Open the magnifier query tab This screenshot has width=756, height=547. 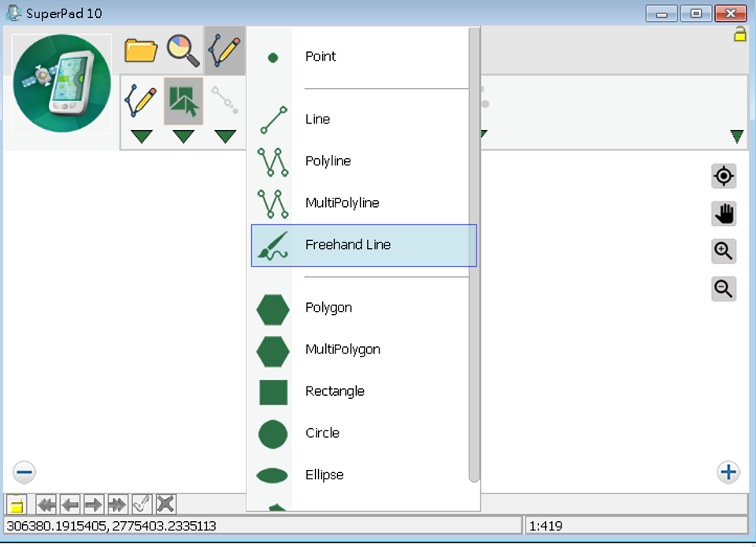tap(183, 50)
